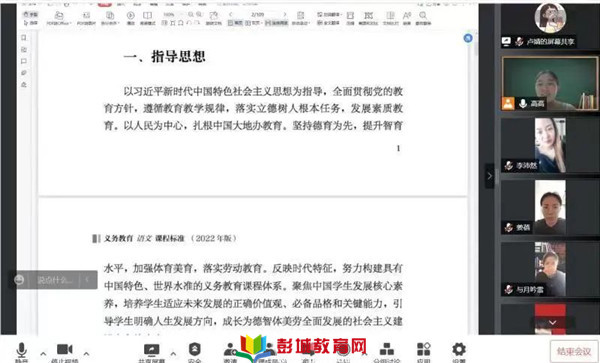
Task: Open the share screen option
Action: pyautogui.click(x=152, y=351)
